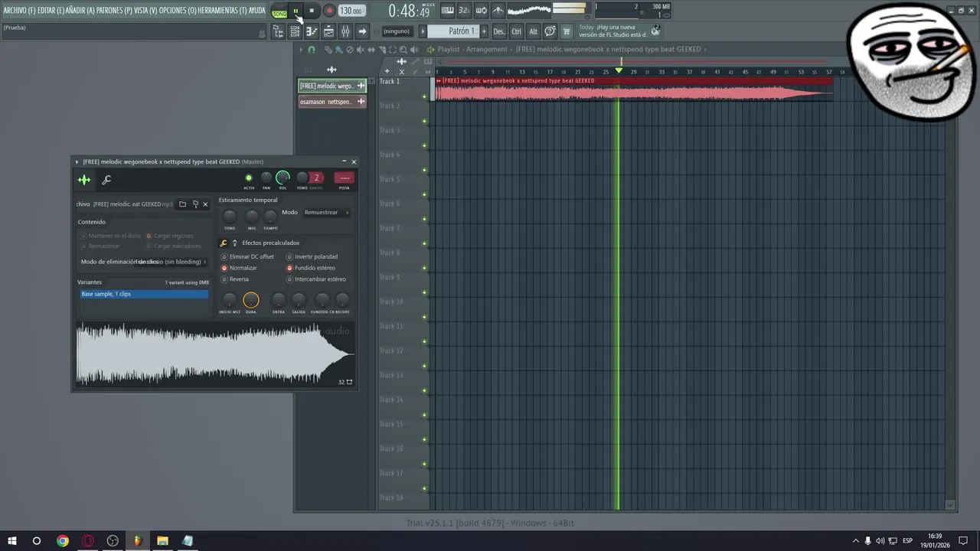Adjust the PAN knob
This screenshot has height=551, width=980.
pyautogui.click(x=266, y=178)
